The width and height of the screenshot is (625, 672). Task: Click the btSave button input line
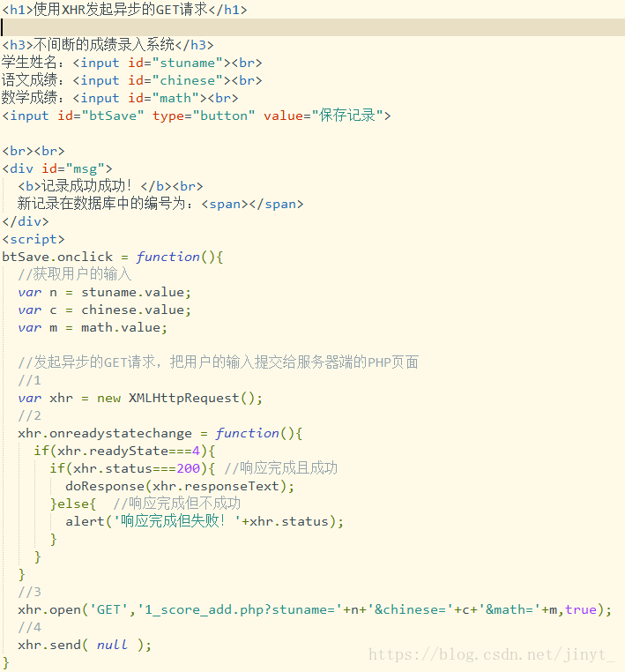197,116
